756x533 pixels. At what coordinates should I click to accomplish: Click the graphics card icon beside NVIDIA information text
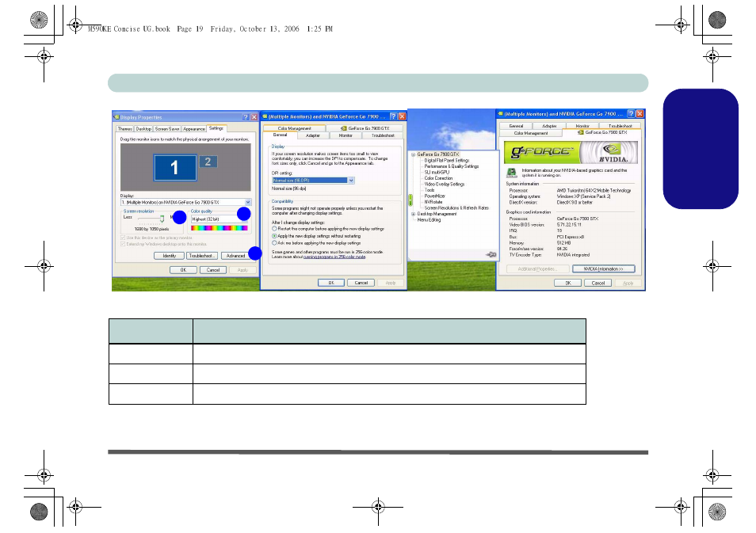pyautogui.click(x=512, y=172)
